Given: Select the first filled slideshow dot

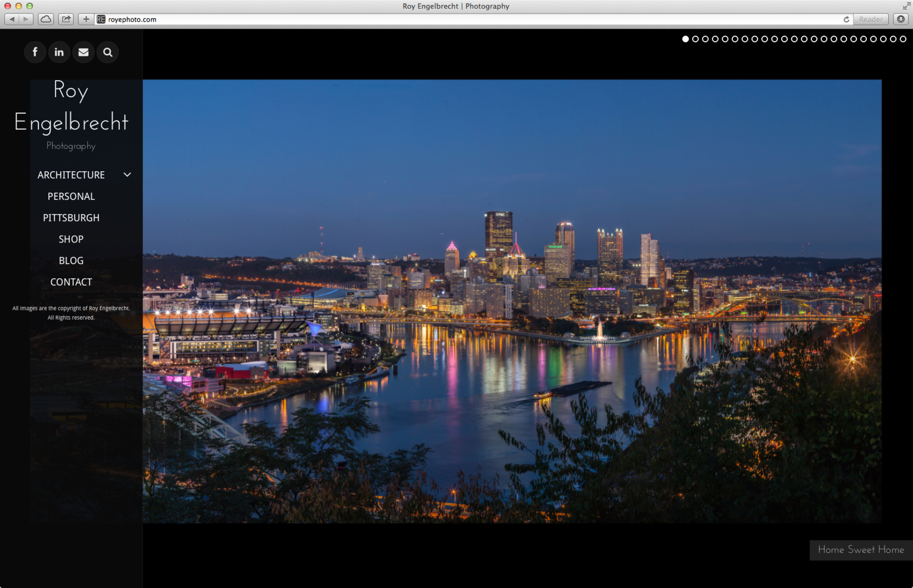Looking at the screenshot, I should 685,39.
